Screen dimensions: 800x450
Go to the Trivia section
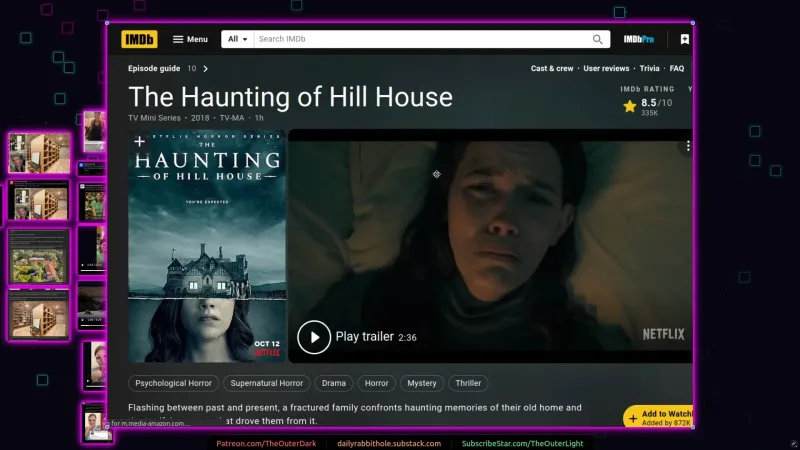point(649,68)
